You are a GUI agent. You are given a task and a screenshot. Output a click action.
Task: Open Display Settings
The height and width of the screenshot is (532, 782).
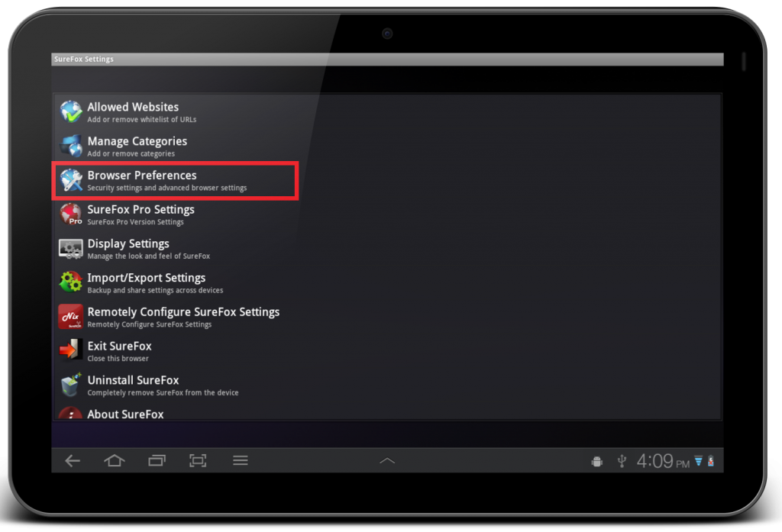pyautogui.click(x=387, y=248)
